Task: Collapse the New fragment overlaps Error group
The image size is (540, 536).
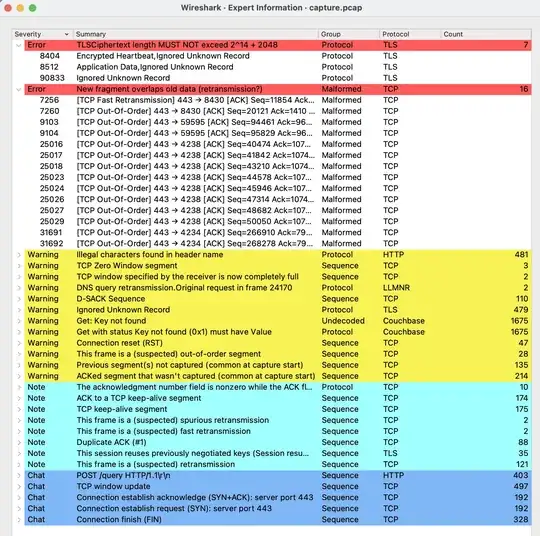Action: 19,89
